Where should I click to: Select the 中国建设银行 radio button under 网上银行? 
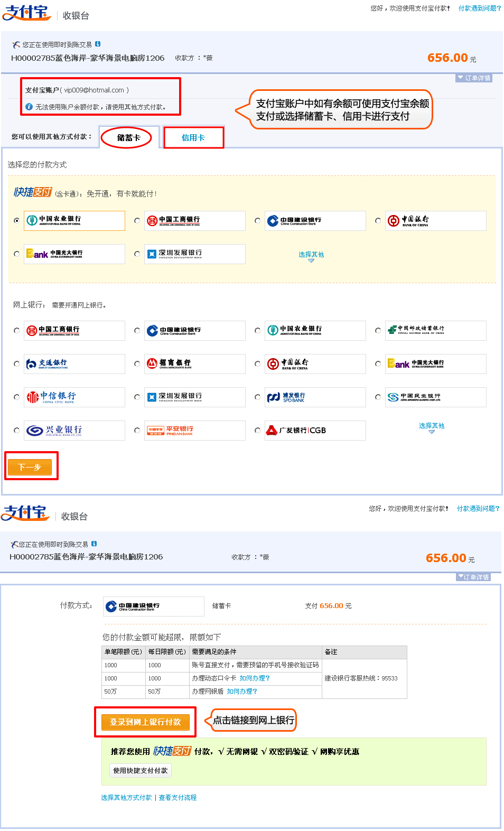[x=137, y=331]
